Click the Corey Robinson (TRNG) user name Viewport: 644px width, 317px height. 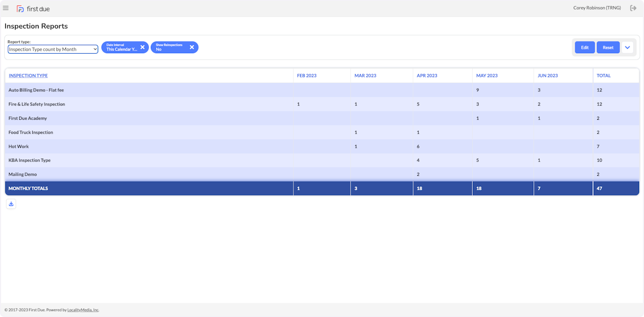point(597,8)
